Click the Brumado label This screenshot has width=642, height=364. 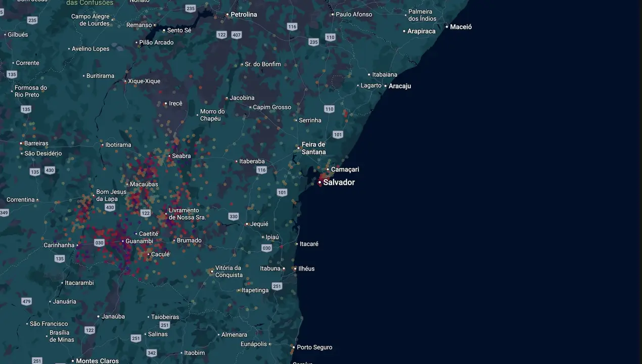pos(189,241)
